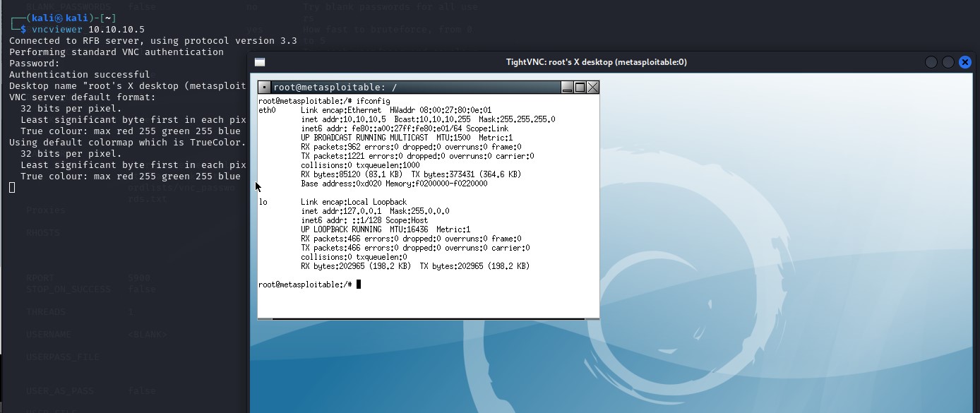Click the 'lo' interface name
980x413 pixels.
click(263, 202)
